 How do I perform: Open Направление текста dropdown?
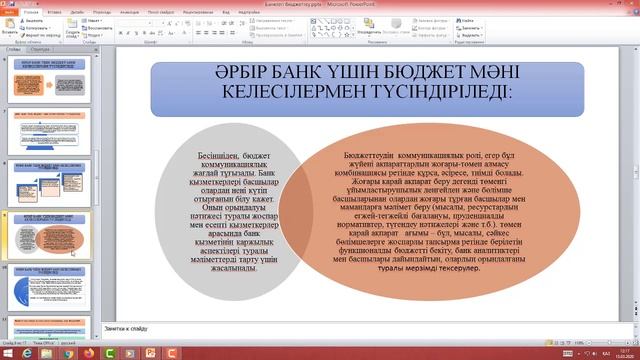pyautogui.click(x=272, y=20)
